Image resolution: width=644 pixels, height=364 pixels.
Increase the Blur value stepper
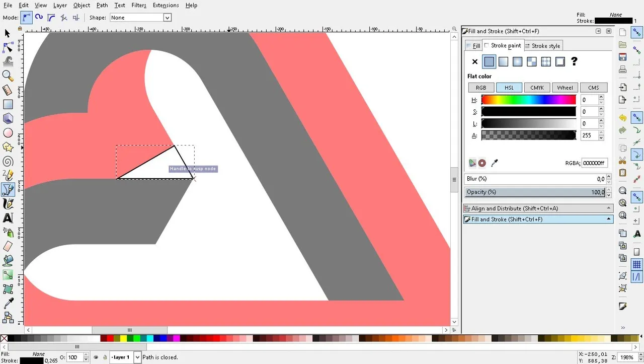tap(609, 177)
